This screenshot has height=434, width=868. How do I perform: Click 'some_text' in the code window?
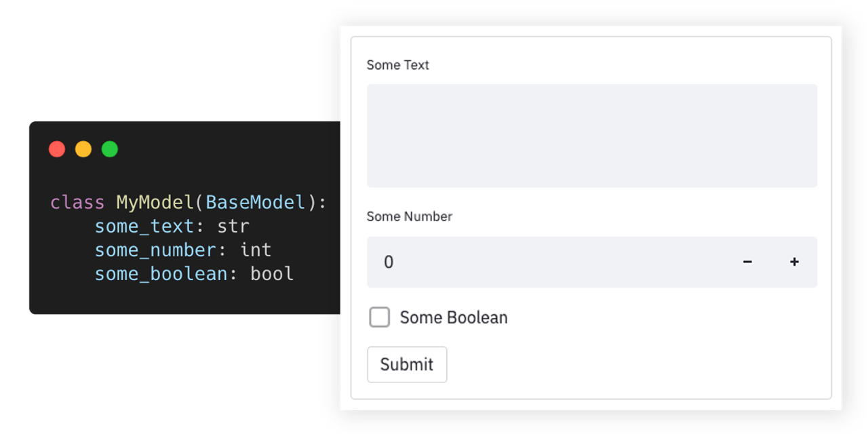[144, 226]
